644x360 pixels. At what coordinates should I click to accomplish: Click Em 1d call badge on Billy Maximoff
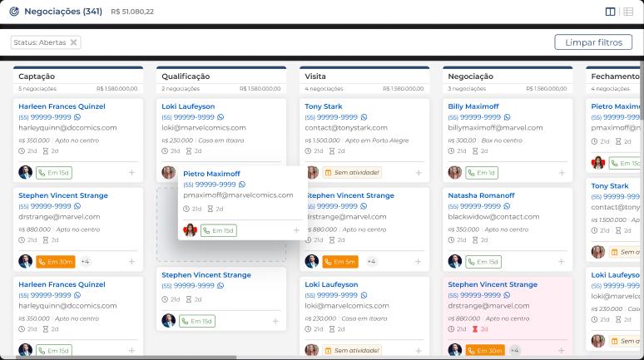pos(482,173)
